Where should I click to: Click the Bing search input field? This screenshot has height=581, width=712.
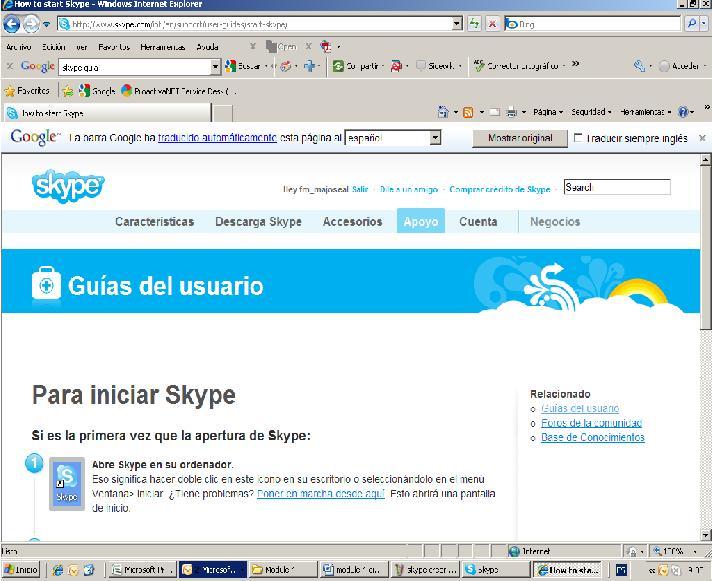593,24
